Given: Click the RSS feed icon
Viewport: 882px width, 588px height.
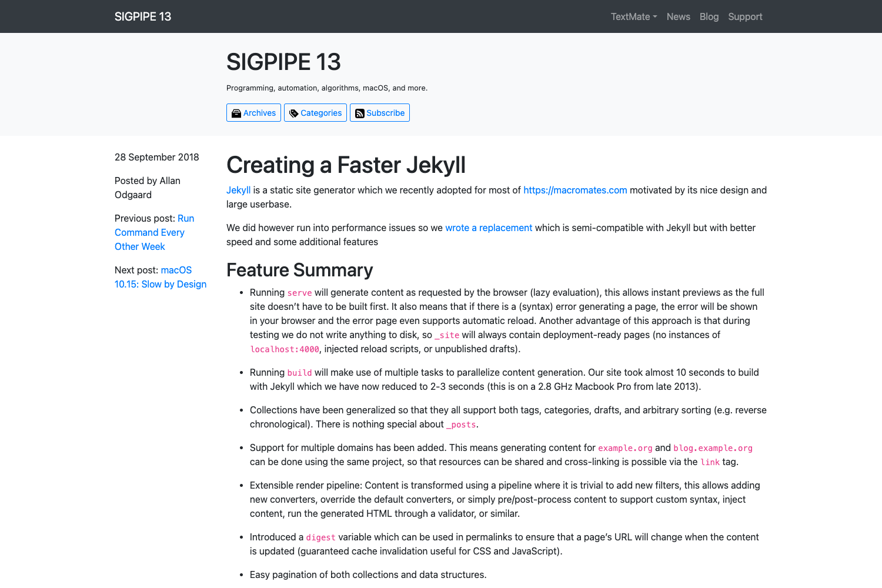Looking at the screenshot, I should pos(360,113).
